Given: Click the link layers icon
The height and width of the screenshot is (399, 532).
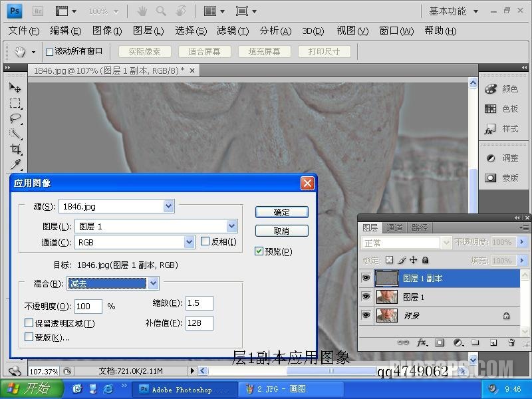Looking at the screenshot, I should (x=403, y=342).
